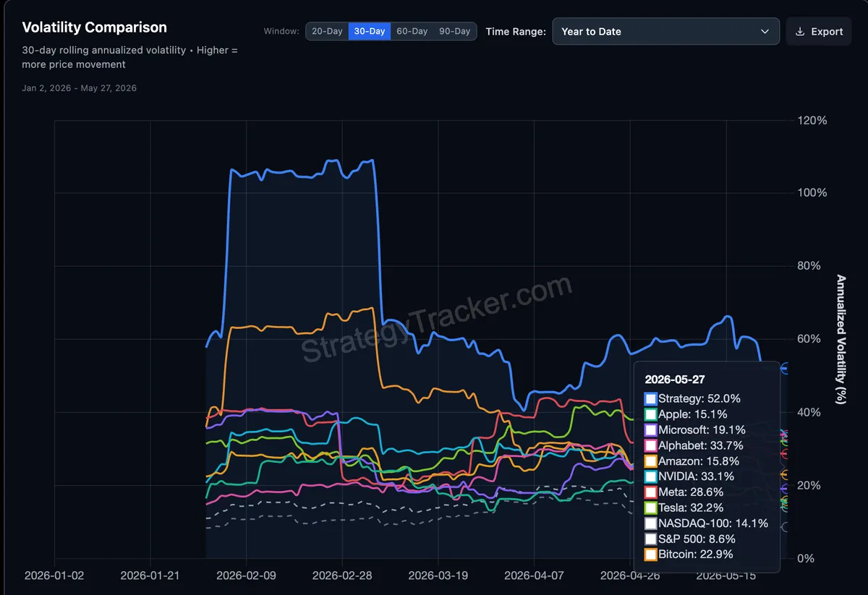This screenshot has height=595, width=868.
Task: Click the Amazon yellow color swatch
Action: pos(650,461)
